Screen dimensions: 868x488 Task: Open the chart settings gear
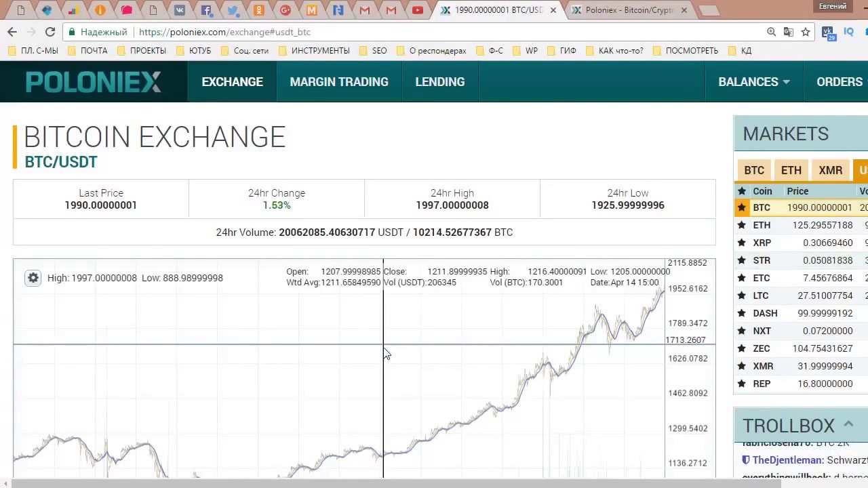point(33,278)
